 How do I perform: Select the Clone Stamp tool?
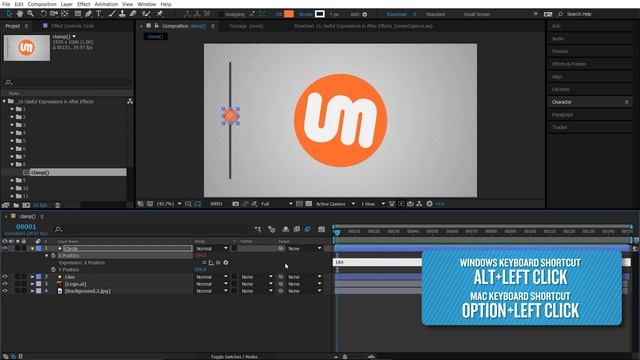coord(122,14)
